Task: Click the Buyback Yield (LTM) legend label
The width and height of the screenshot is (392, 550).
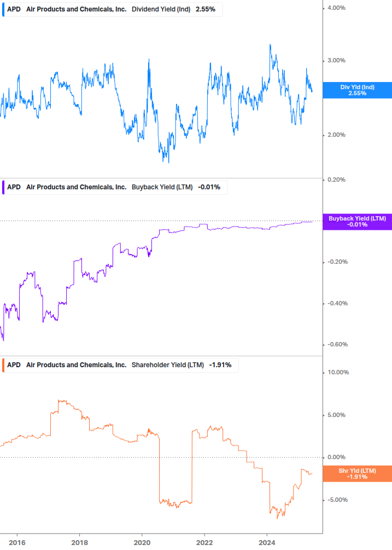Action: (x=162, y=187)
